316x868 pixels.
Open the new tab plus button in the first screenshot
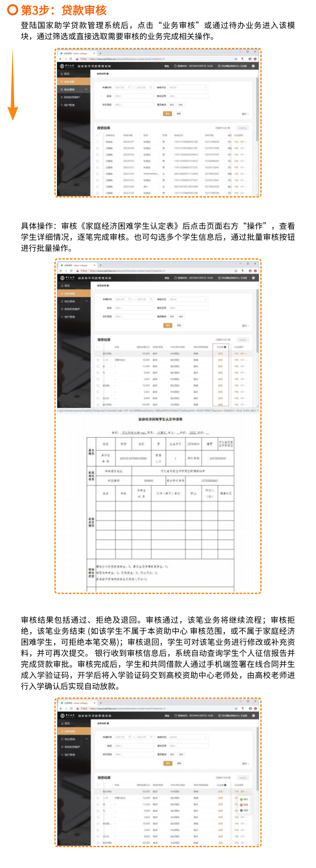click(100, 53)
